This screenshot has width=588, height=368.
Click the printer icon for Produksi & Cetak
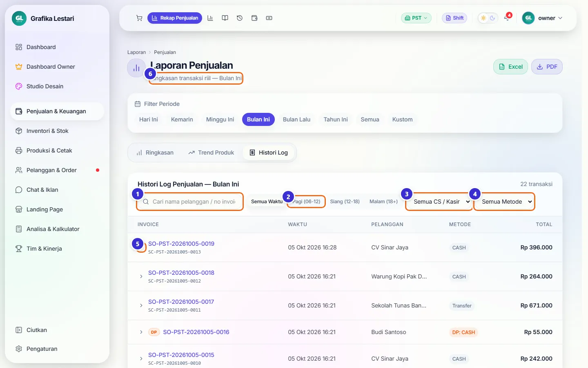click(19, 150)
